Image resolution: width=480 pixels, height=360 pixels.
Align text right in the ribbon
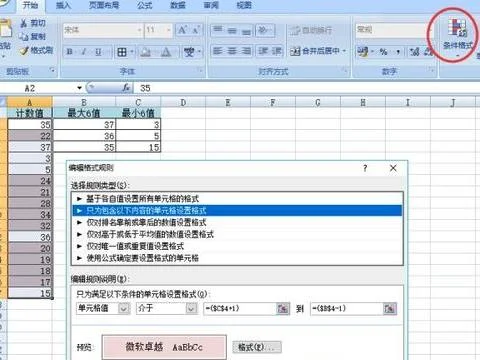[x=246, y=51]
